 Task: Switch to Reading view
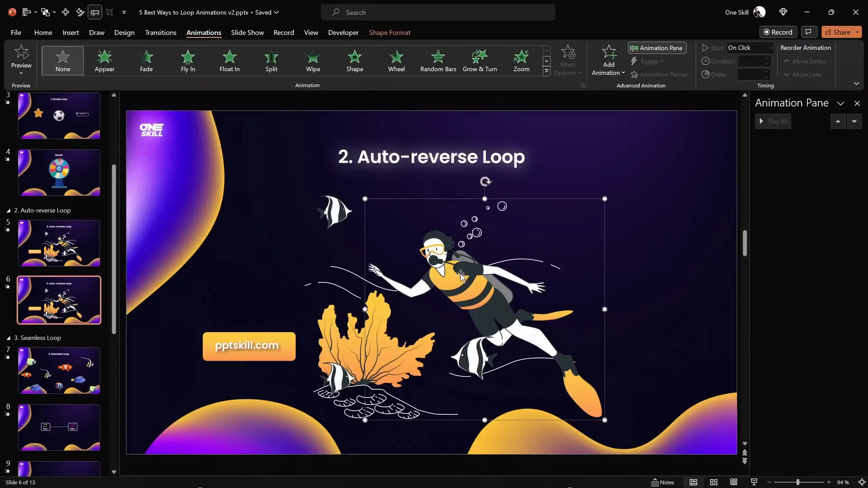pos(734,482)
